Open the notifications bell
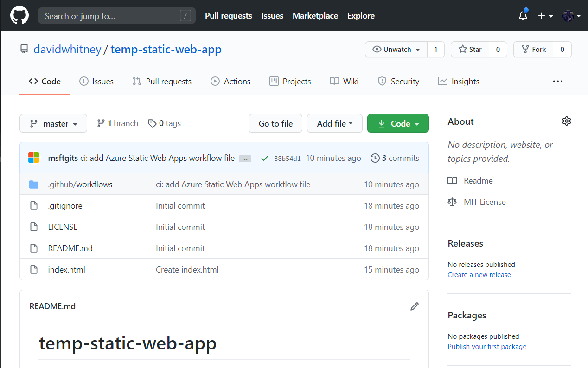The width and height of the screenshot is (588, 368). tap(523, 15)
